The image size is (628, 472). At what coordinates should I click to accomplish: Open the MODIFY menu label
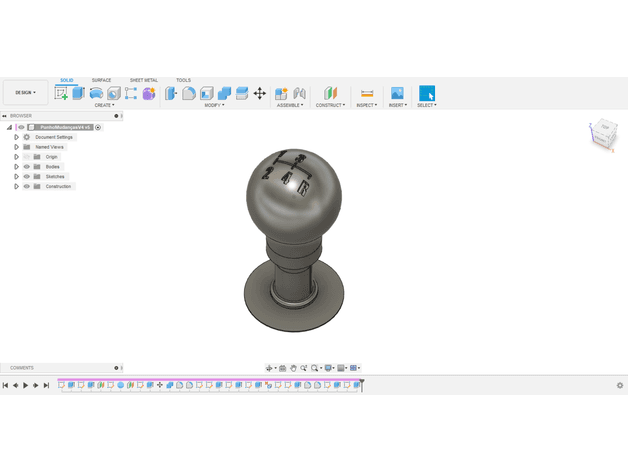[x=214, y=105]
